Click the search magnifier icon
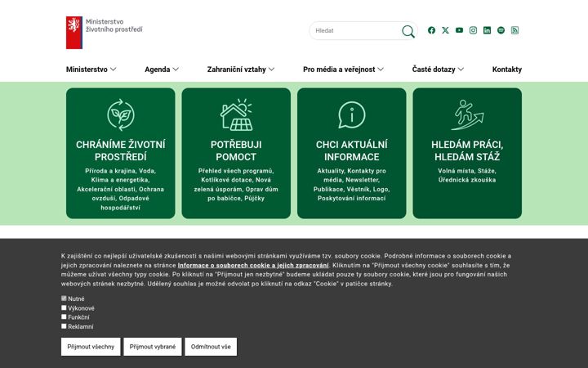This screenshot has height=368, width=588. [x=408, y=31]
